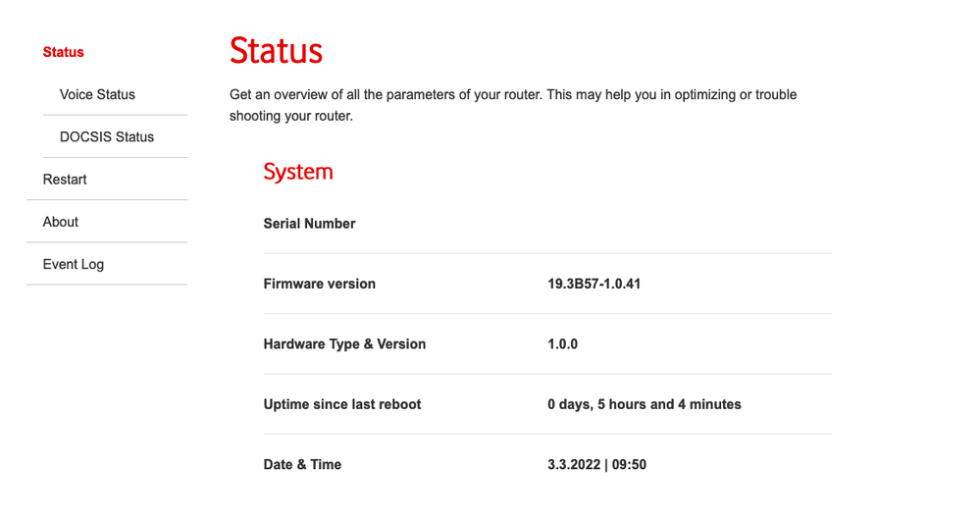The height and width of the screenshot is (521, 980).
Task: Select Restart in the sidebar
Action: (x=65, y=180)
